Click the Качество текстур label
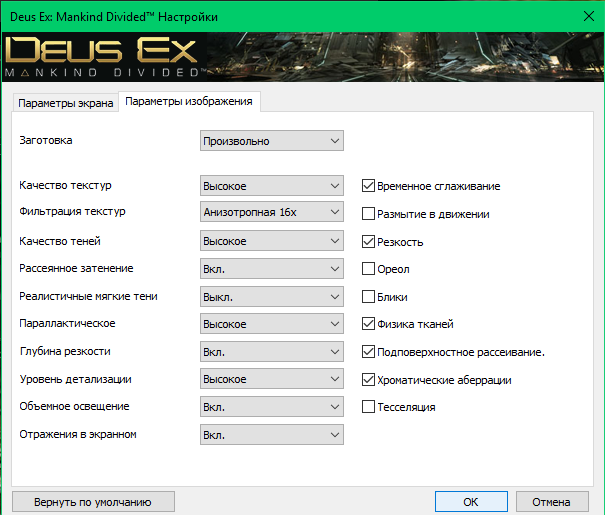The height and width of the screenshot is (515, 605). 66,185
